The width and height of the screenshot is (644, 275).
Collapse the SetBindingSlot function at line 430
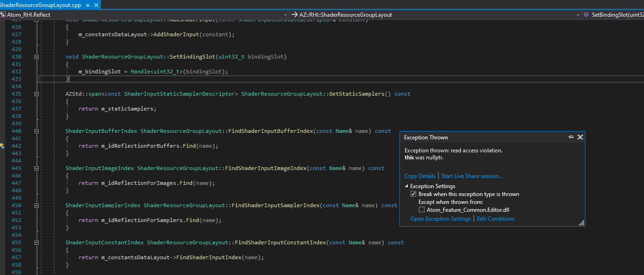(36, 57)
